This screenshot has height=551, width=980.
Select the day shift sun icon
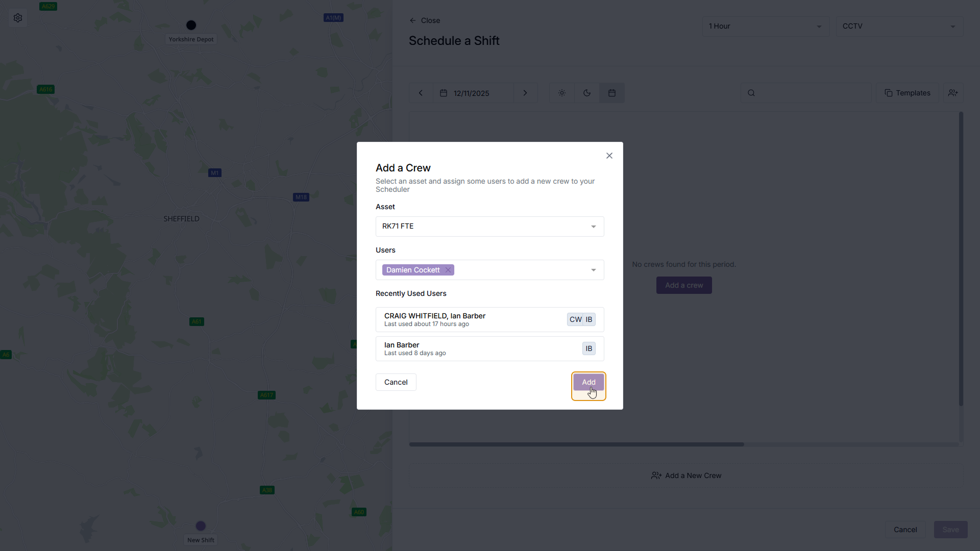(x=562, y=93)
